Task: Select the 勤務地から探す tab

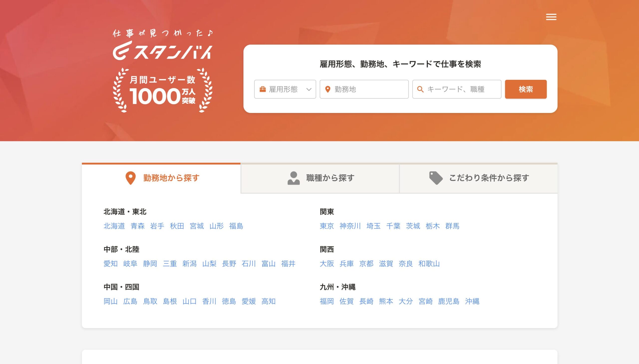Action: pyautogui.click(x=171, y=178)
